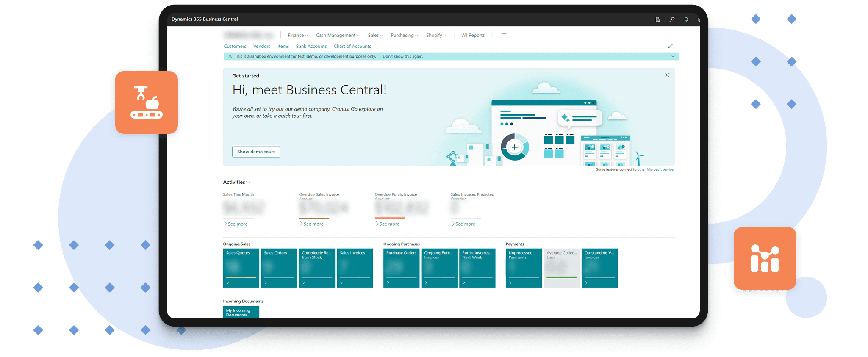Open the Shopify menu
Screen dimensions: 868x357
[436, 36]
